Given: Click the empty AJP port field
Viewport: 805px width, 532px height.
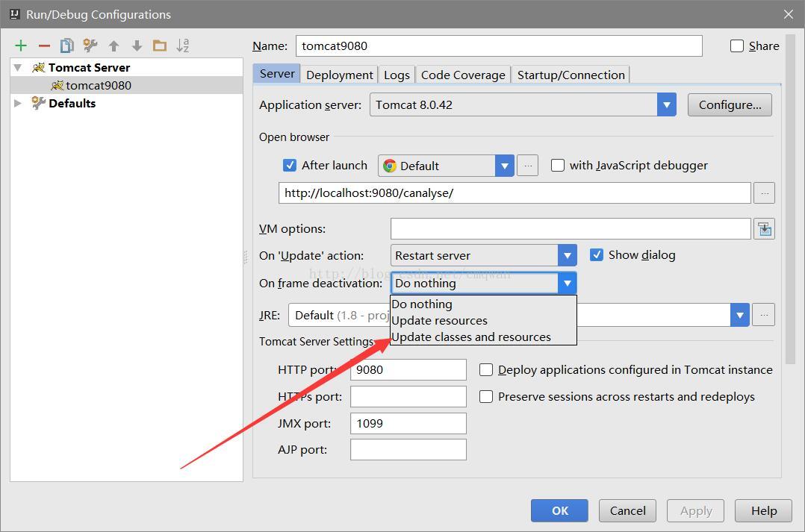Looking at the screenshot, I should (408, 449).
